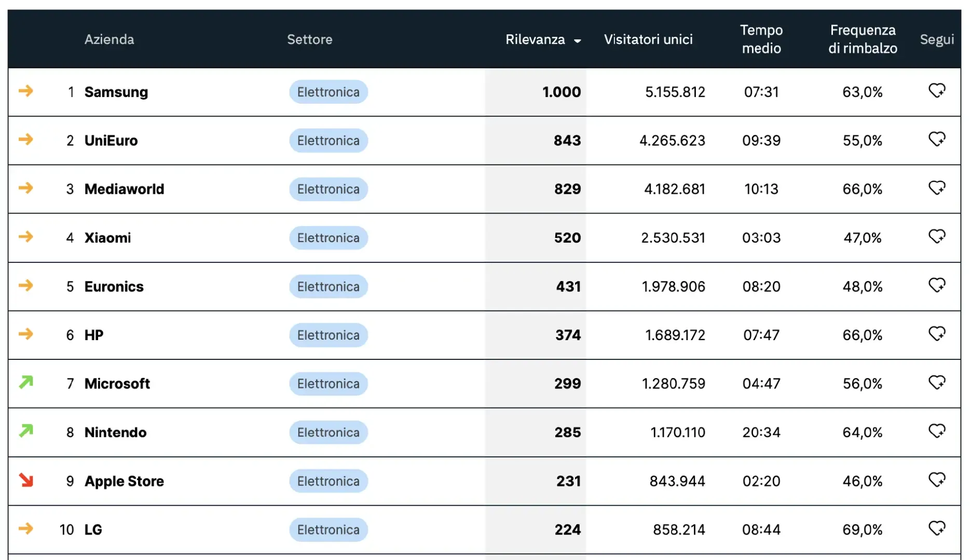Sort by Frequenza di rimbalzo header
The width and height of the screenshot is (971, 560).
pyautogui.click(x=863, y=39)
